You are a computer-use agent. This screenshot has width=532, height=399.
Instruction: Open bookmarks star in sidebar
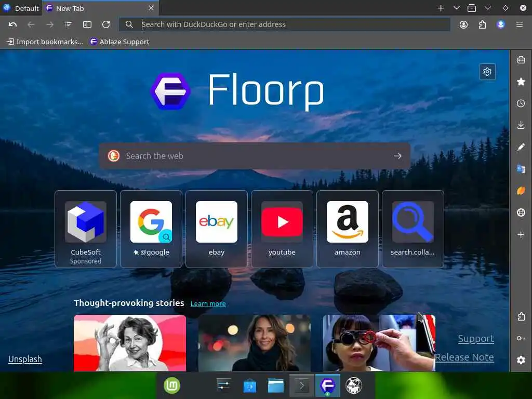tap(521, 82)
